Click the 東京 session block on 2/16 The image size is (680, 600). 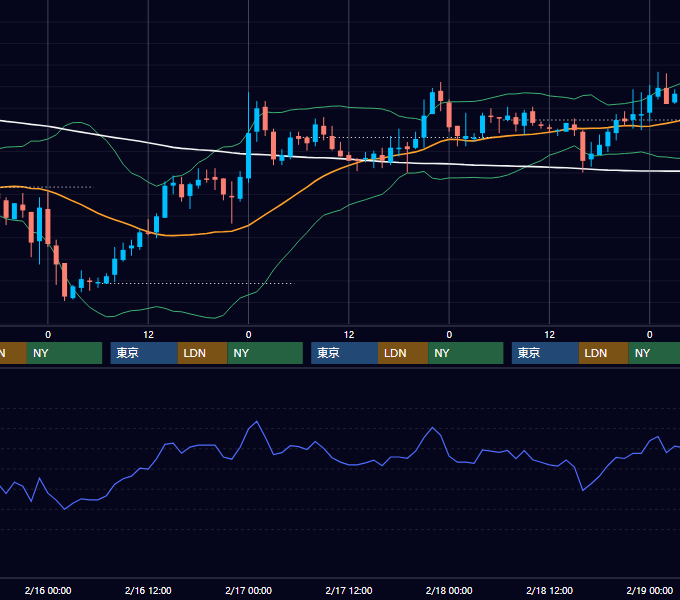click(144, 353)
